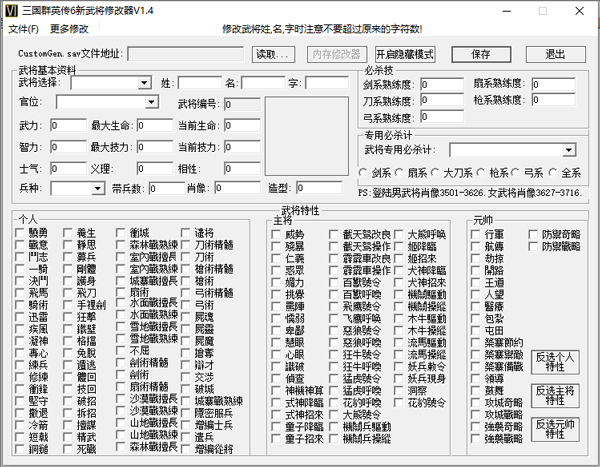
Task: Expand the 兵种 dropdown
Action: pos(98,188)
